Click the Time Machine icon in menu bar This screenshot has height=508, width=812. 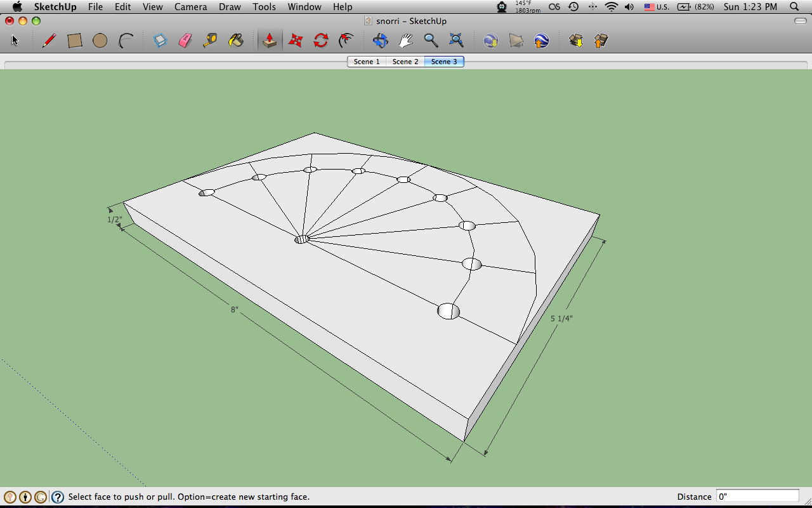(573, 7)
